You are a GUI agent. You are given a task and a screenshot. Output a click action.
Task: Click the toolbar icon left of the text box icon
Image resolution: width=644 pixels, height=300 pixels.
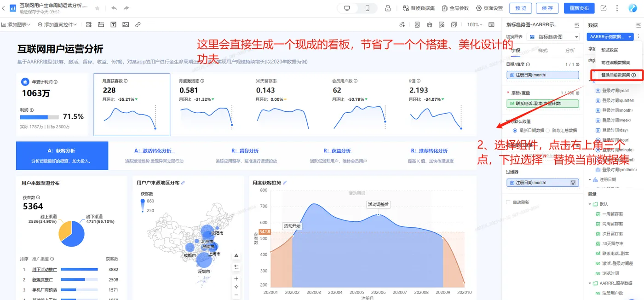point(101,24)
